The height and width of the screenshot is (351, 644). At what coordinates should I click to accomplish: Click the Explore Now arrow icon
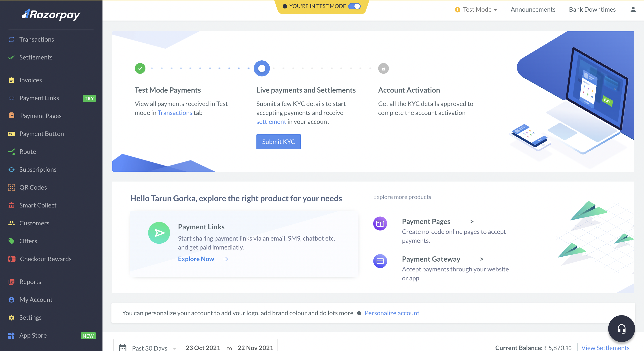pyautogui.click(x=226, y=259)
